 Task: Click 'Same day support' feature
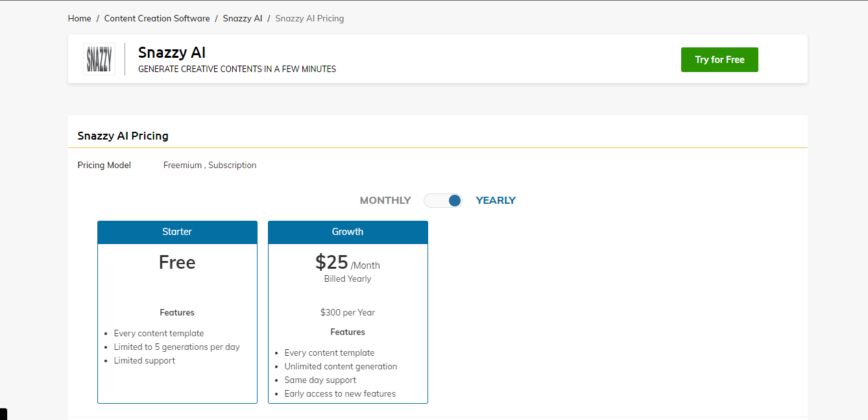point(320,380)
